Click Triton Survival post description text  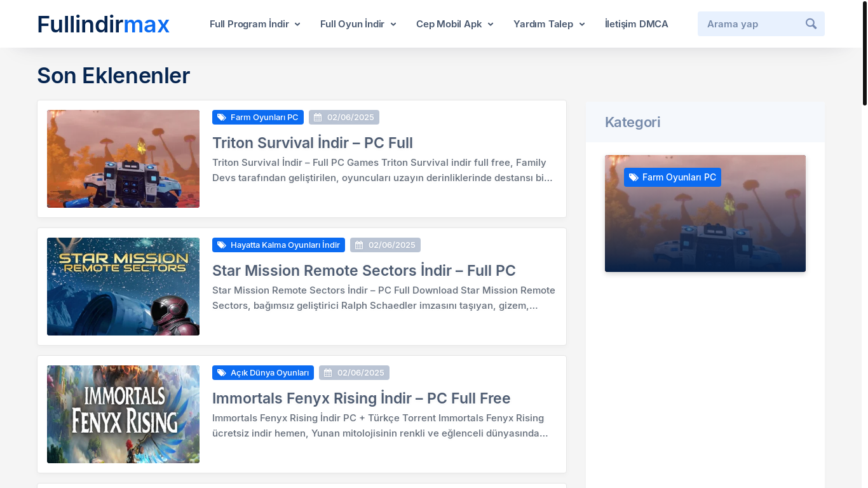[384, 170]
